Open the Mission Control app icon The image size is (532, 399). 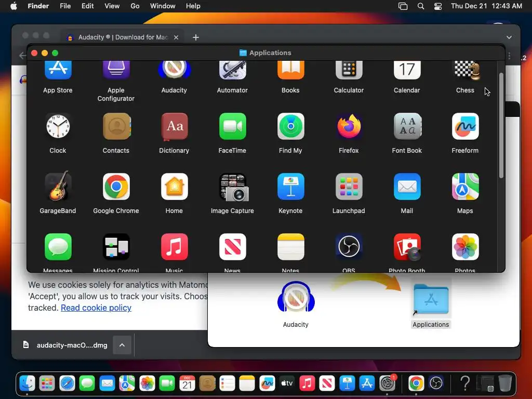point(116,247)
